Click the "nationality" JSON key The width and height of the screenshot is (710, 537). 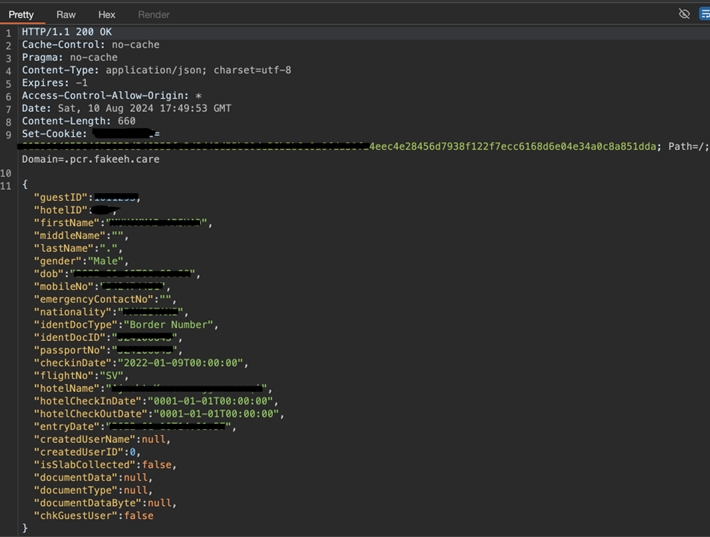tap(72, 312)
